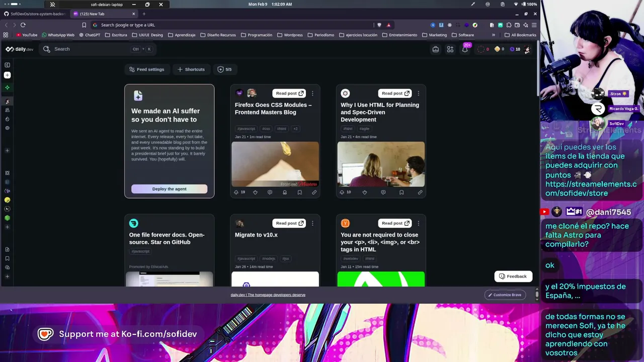Image resolution: width=644 pixels, height=362 pixels.
Task: Open a new browser tab
Action: [x=143, y=14]
